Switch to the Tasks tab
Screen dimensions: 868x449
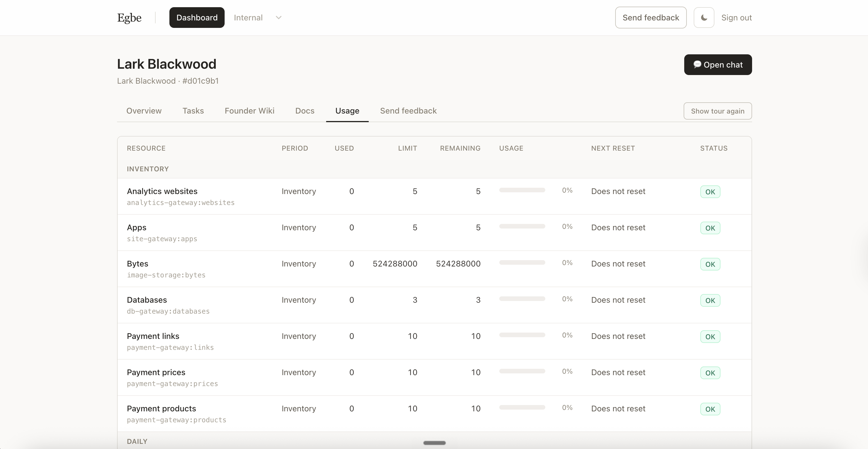(x=193, y=111)
